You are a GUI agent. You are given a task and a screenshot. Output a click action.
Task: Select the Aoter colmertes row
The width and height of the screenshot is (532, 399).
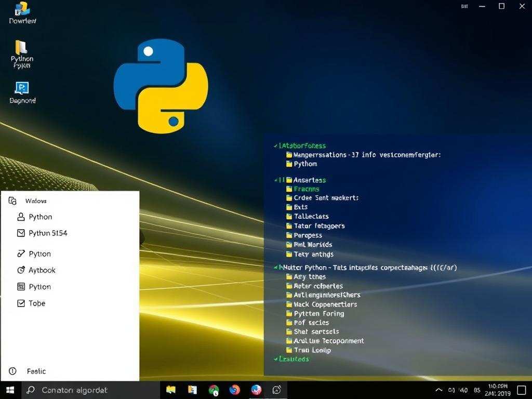[314, 286]
